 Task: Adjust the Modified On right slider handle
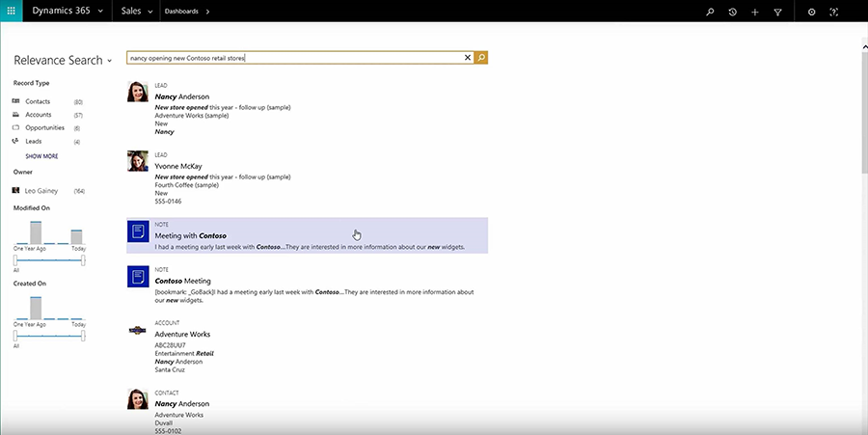(x=83, y=260)
